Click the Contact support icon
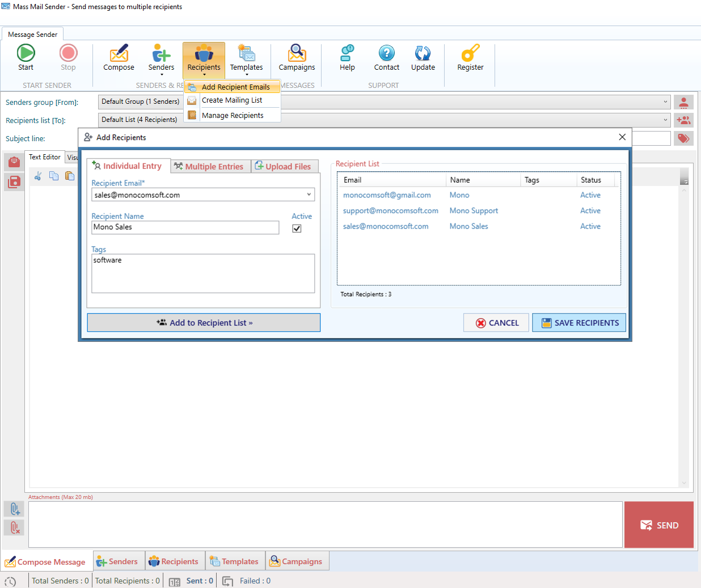This screenshot has height=588, width=701. pyautogui.click(x=387, y=53)
